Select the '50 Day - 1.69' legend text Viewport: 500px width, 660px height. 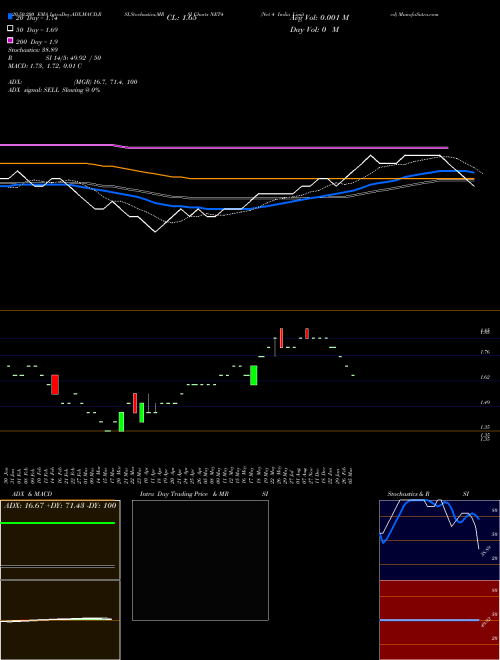click(x=37, y=30)
